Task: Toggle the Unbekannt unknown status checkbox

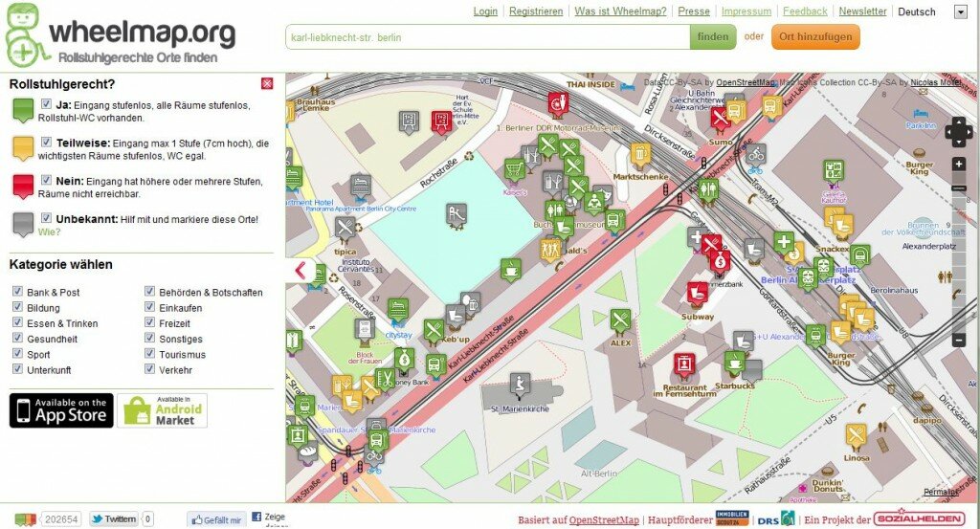Action: click(x=46, y=218)
